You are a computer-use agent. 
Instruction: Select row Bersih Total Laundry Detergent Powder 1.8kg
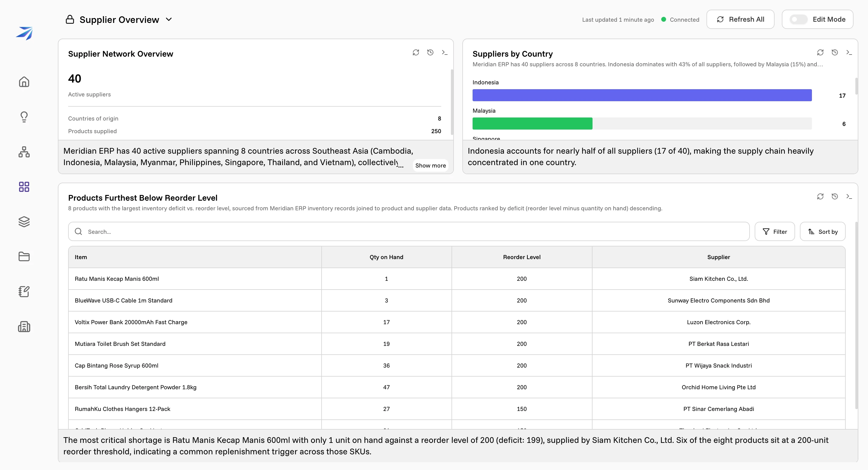pos(457,387)
